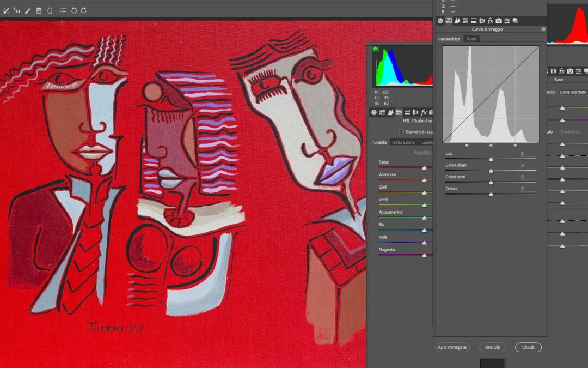
Task: Toggle shadow clipping warning on HSL histogram
Action: pos(375,49)
